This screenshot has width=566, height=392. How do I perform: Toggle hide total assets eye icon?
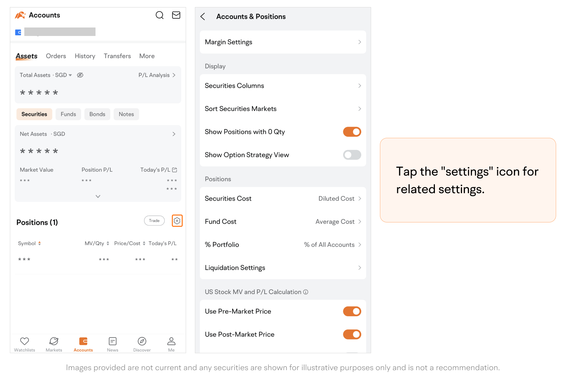point(80,75)
